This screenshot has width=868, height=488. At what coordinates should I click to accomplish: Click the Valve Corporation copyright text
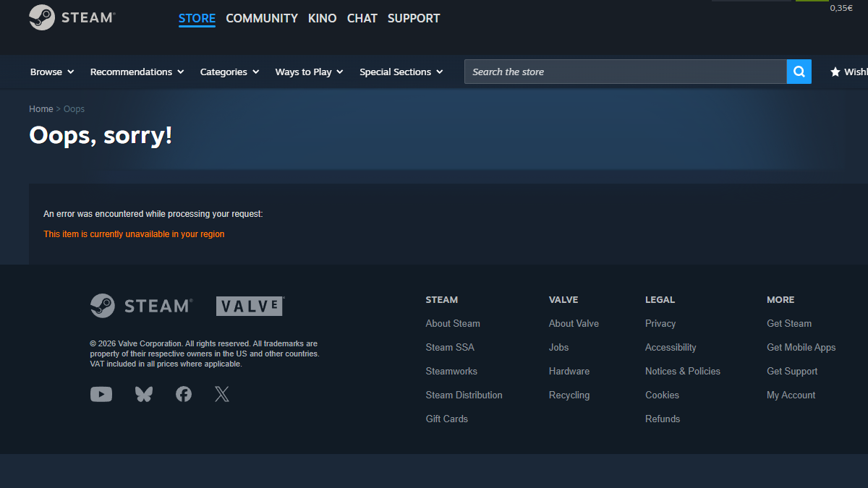pyautogui.click(x=204, y=354)
